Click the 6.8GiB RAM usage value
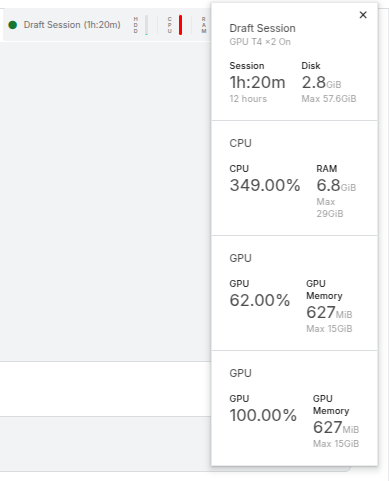The width and height of the screenshot is (389, 481). (x=336, y=185)
